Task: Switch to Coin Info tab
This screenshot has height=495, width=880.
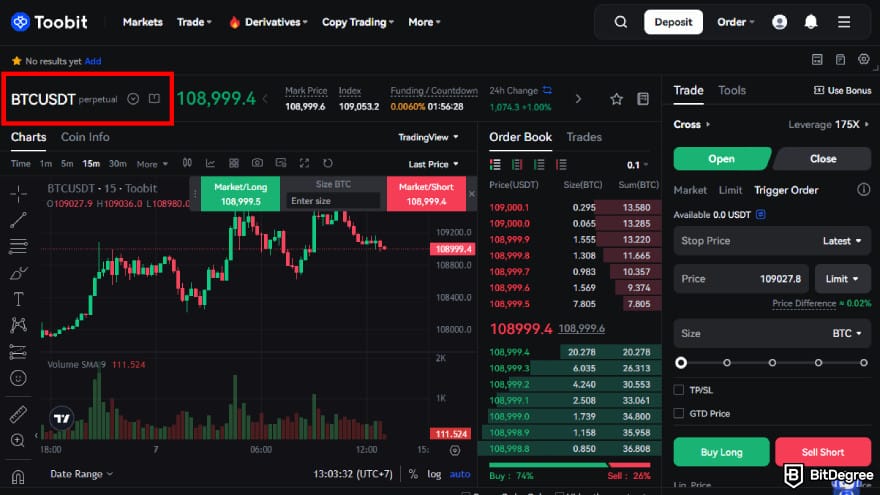Action: pyautogui.click(x=85, y=137)
